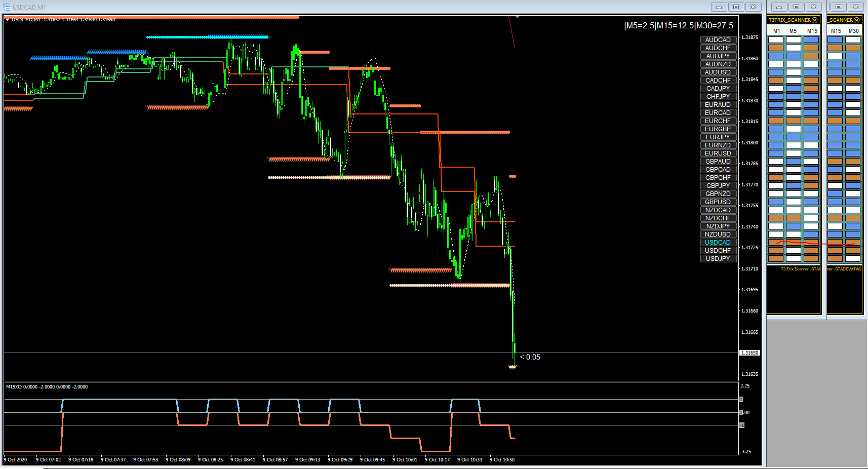Image resolution: width=868 pixels, height=469 pixels.
Task: Switch to the GBPJPY symbol
Action: pos(718,186)
